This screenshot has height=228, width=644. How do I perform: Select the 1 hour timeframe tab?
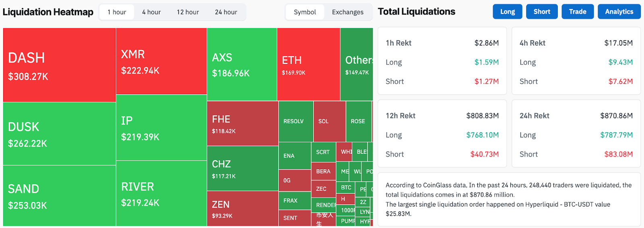click(x=117, y=12)
